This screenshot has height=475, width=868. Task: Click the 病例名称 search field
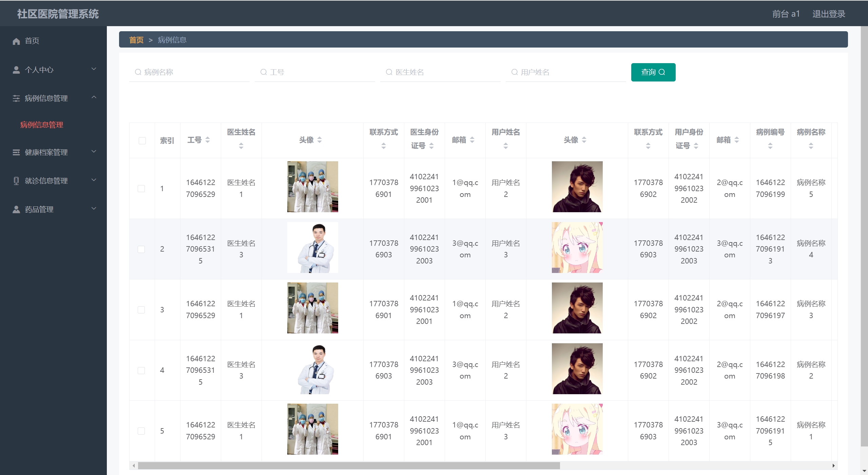click(190, 72)
